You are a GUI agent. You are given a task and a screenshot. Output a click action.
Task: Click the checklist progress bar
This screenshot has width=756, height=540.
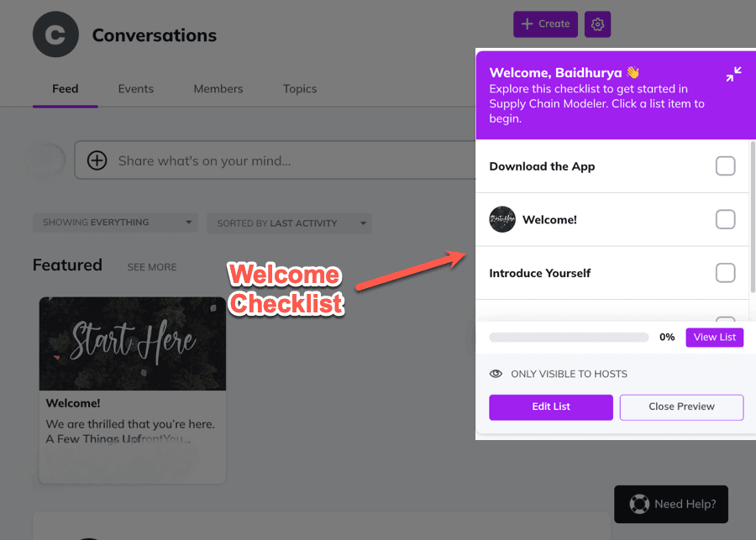[x=569, y=338]
